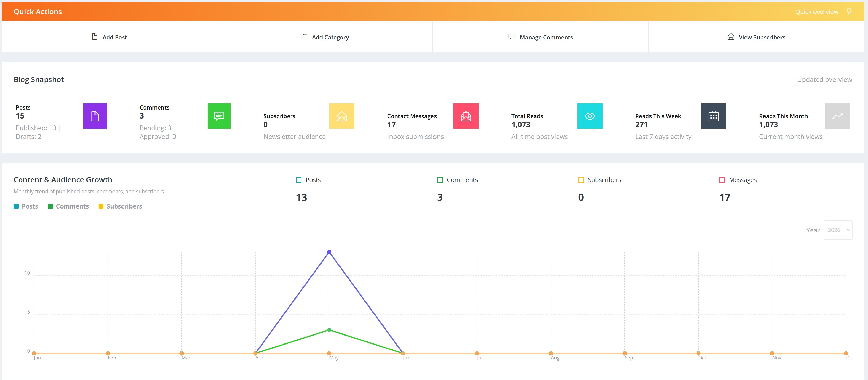Click the Year label
Viewport: 868px width, 380px height.
point(813,230)
